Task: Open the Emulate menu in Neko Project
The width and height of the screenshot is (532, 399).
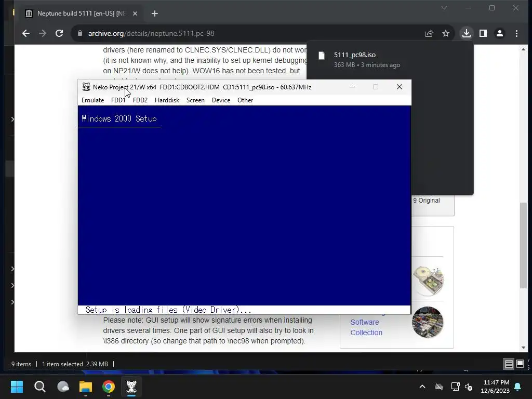Action: coord(92,100)
